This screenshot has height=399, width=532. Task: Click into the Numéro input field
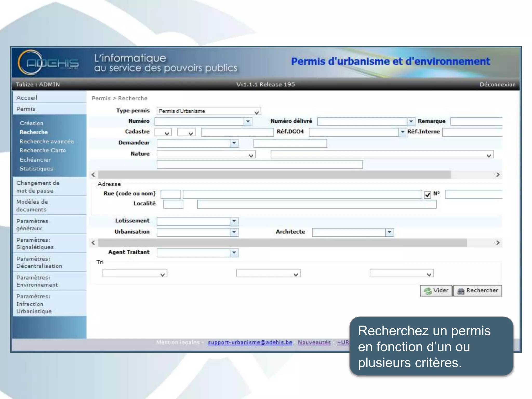click(199, 121)
